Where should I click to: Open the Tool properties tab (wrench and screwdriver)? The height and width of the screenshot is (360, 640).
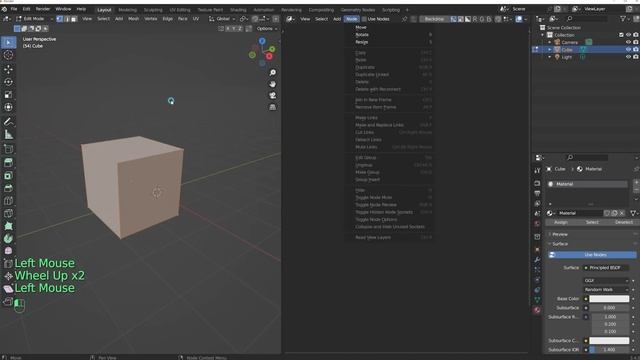click(x=537, y=171)
